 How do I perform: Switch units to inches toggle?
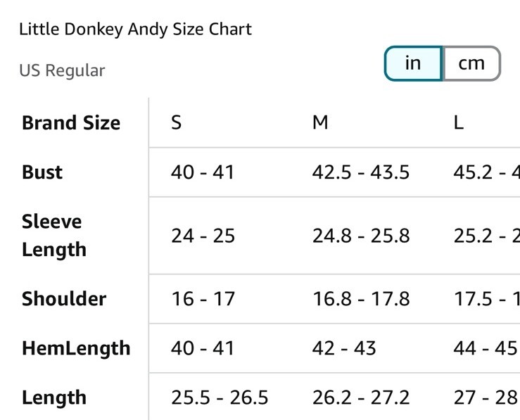[413, 63]
